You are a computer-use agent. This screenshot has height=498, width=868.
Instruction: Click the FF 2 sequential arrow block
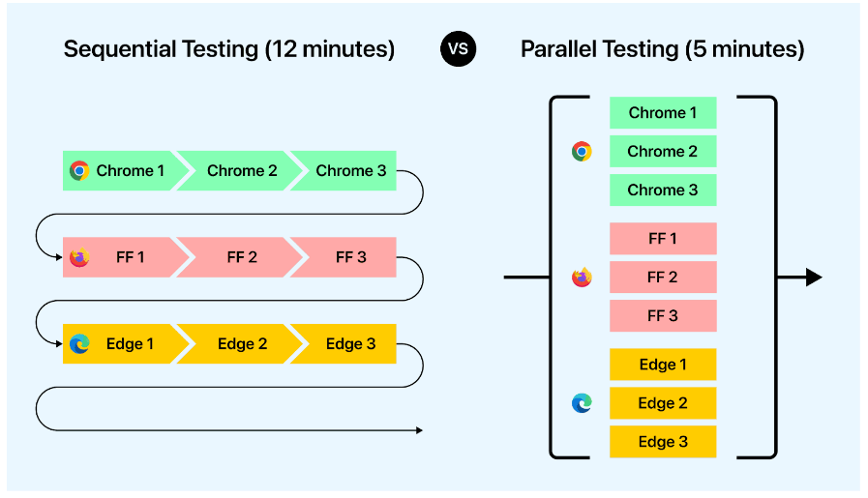[x=240, y=257]
